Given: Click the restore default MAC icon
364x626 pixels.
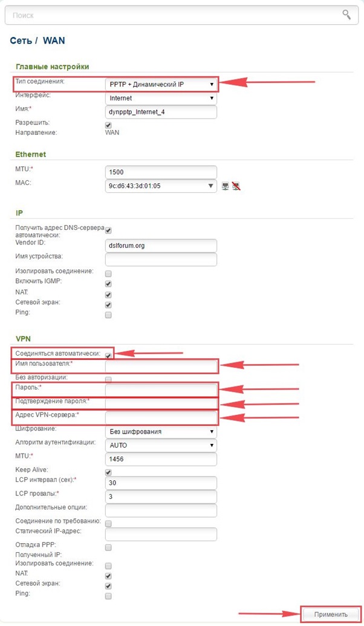Looking at the screenshot, I should pos(236,186).
